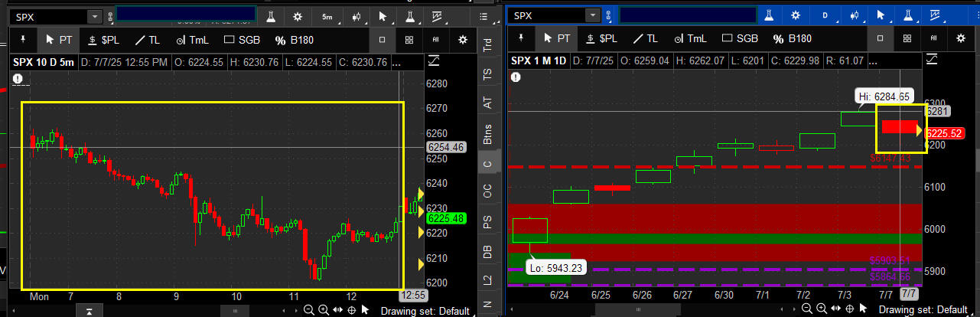
Task: Open chart settings gear on the right chart
Action: pyautogui.click(x=795, y=15)
